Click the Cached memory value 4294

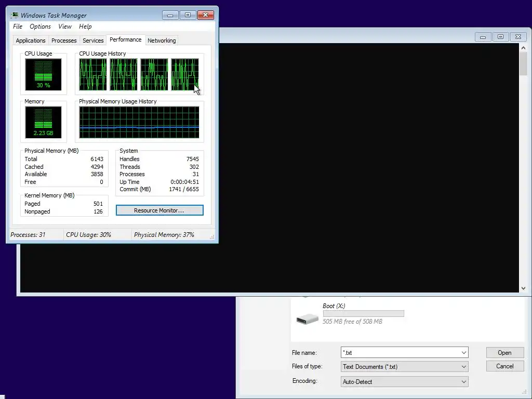97,167
